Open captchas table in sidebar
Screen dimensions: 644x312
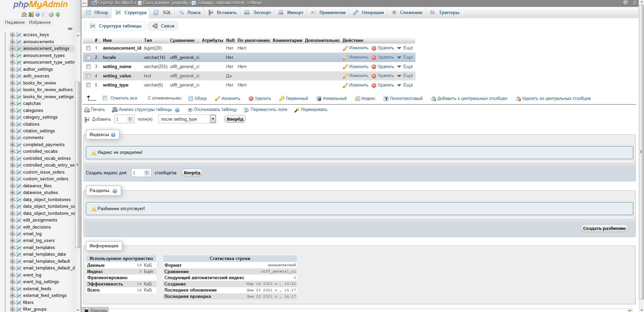tap(32, 104)
